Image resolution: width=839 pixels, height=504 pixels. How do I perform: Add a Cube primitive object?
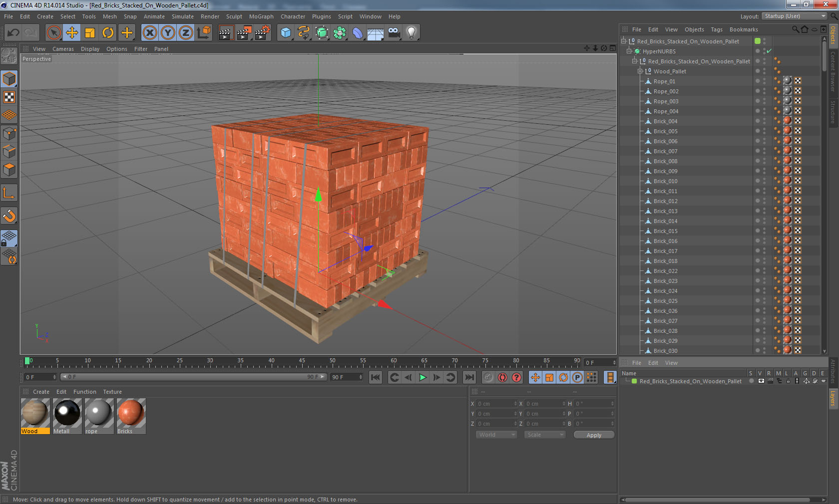pos(286,33)
